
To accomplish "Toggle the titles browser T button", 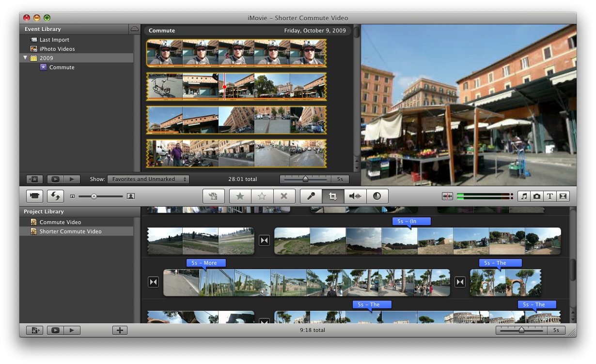I will tap(550, 196).
